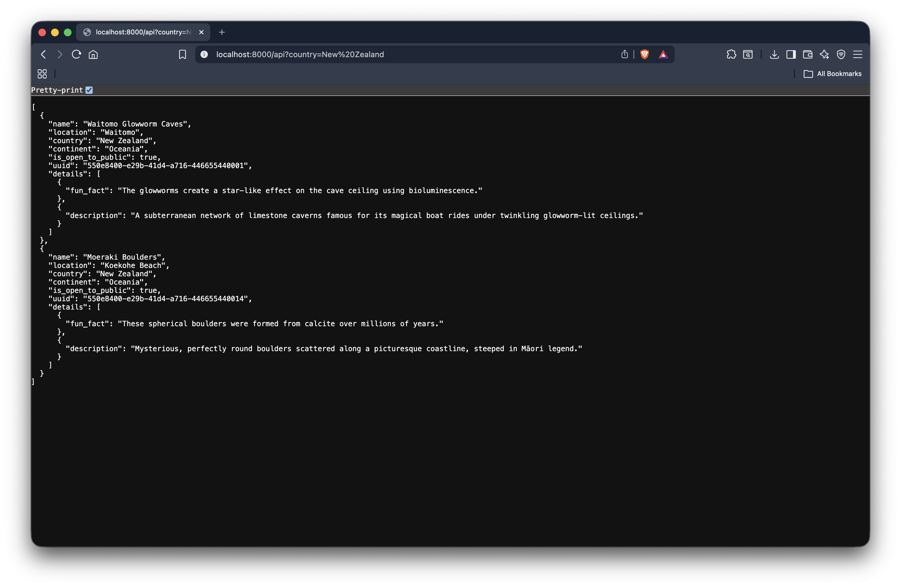901x588 pixels.
Task: Open a new tab
Action: coord(222,32)
